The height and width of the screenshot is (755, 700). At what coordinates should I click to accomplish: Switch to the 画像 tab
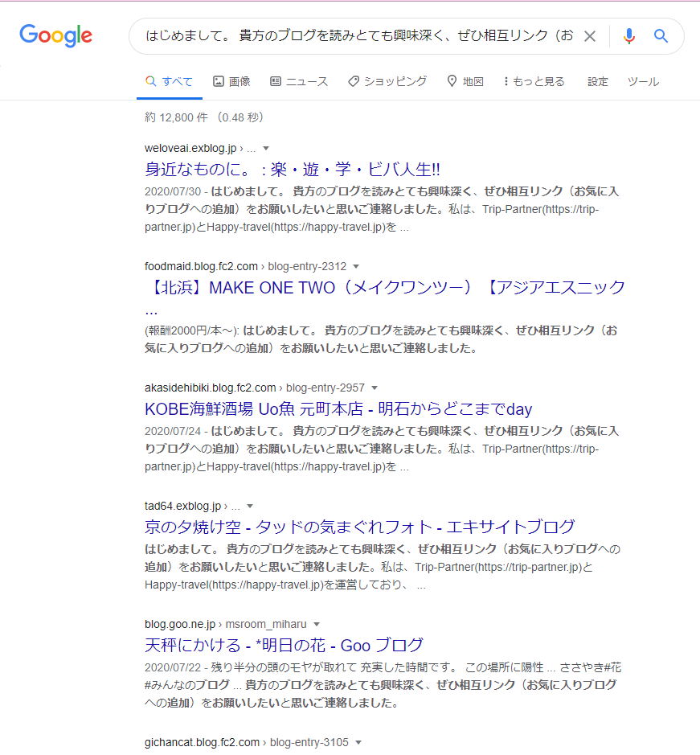231,81
